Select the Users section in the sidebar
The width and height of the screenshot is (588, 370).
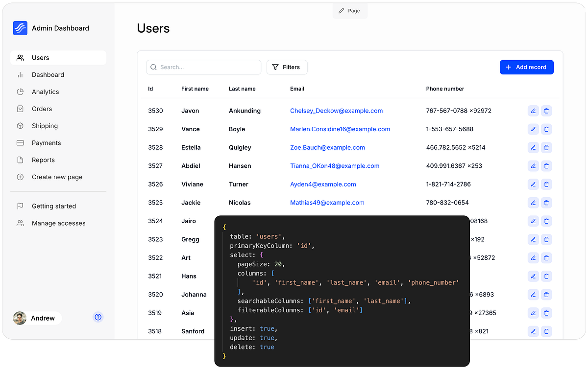click(x=41, y=57)
